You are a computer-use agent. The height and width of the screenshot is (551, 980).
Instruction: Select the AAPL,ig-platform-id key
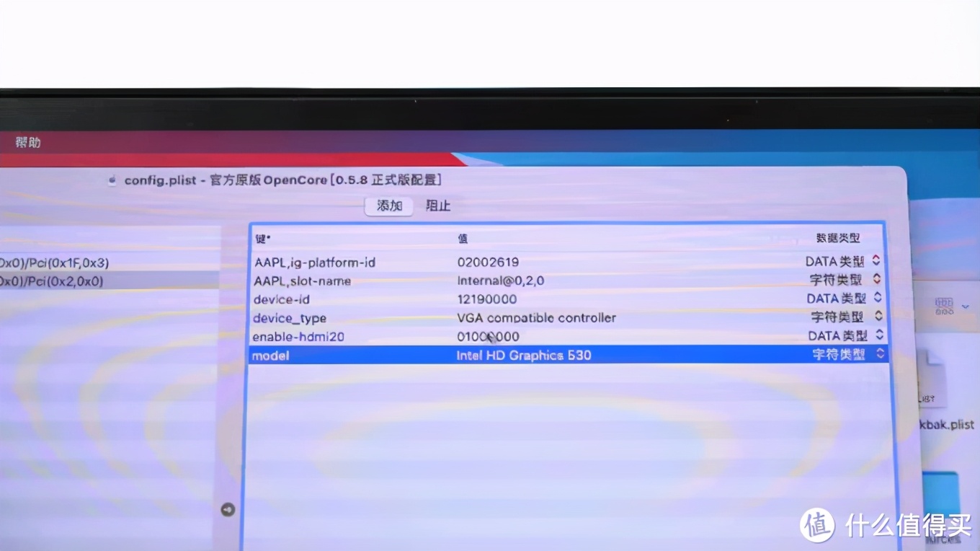point(314,262)
